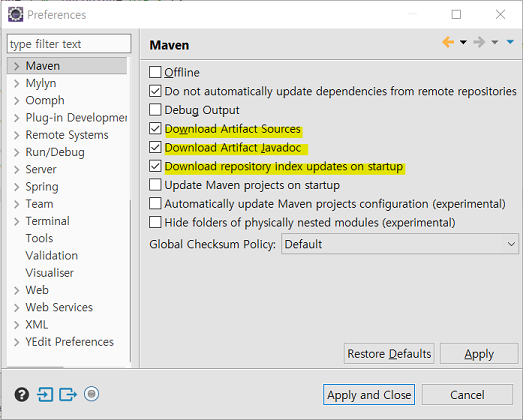Select YEdit Preferences in the tree
523x420 pixels.
69,342
